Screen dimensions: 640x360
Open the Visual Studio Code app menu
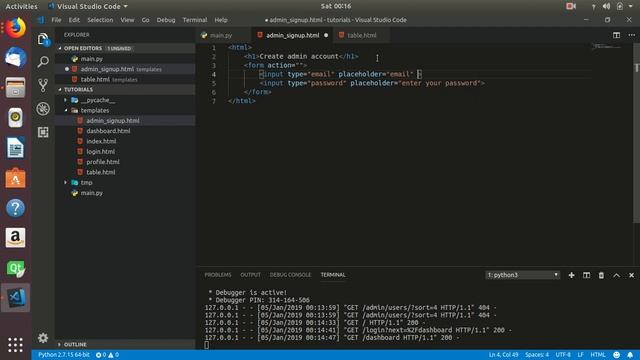(x=88, y=6)
